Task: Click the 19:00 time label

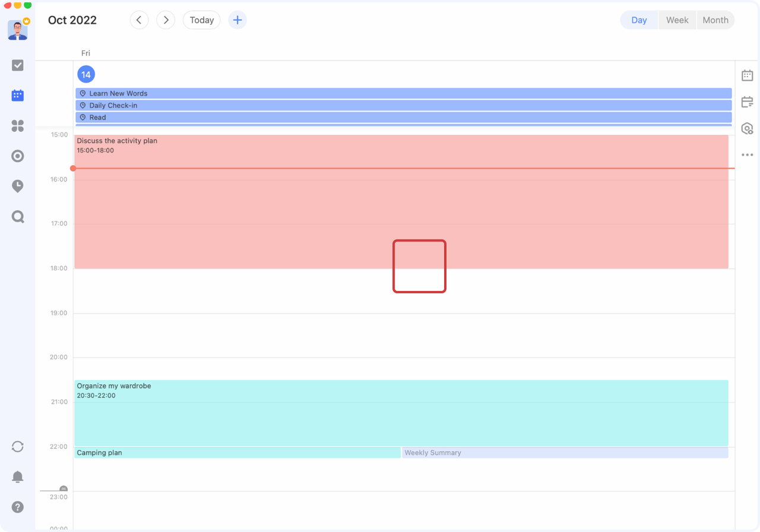Action: [59, 313]
